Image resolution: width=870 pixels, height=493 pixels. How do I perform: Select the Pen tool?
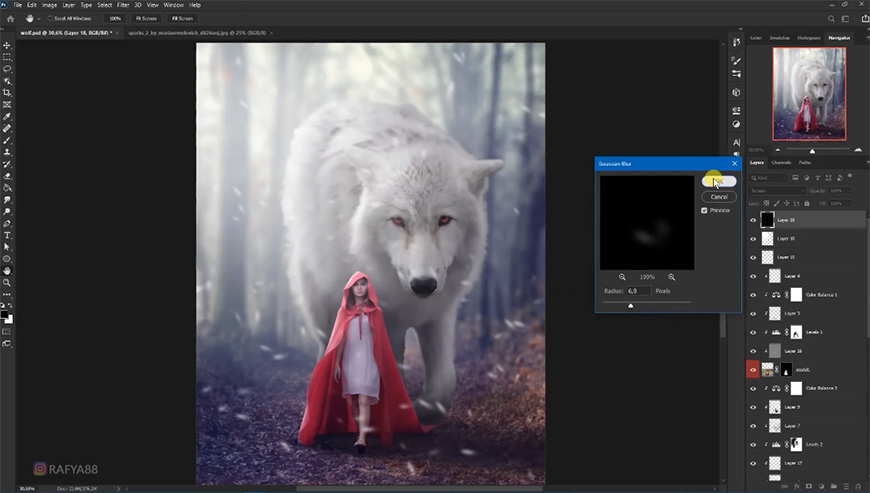coord(7,224)
